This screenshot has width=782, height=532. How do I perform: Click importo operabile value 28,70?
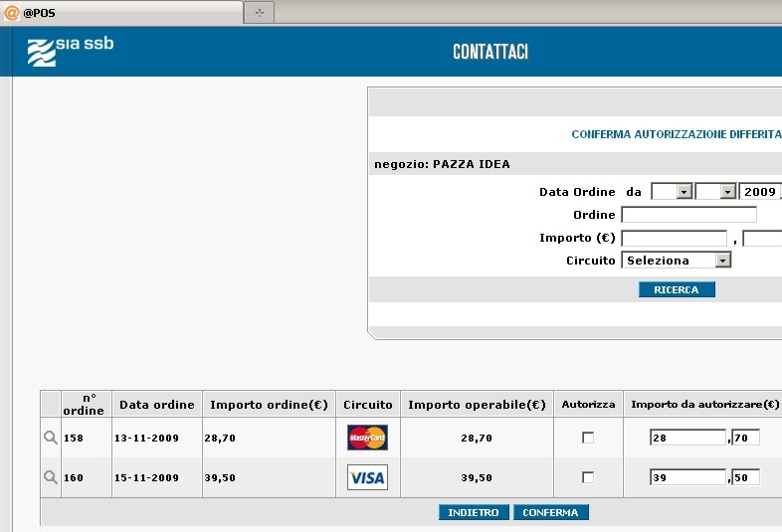(477, 438)
